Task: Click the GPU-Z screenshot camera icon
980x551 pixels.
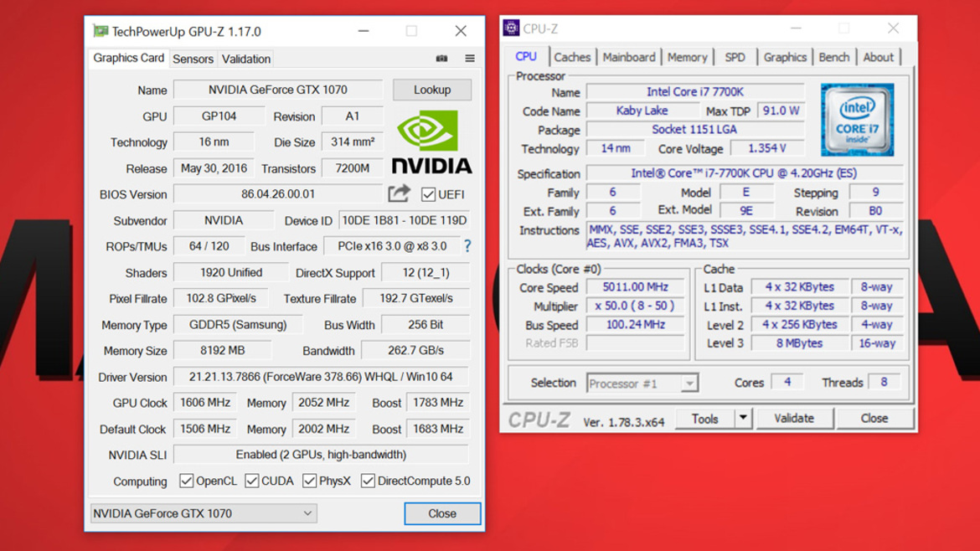Action: coord(442,58)
